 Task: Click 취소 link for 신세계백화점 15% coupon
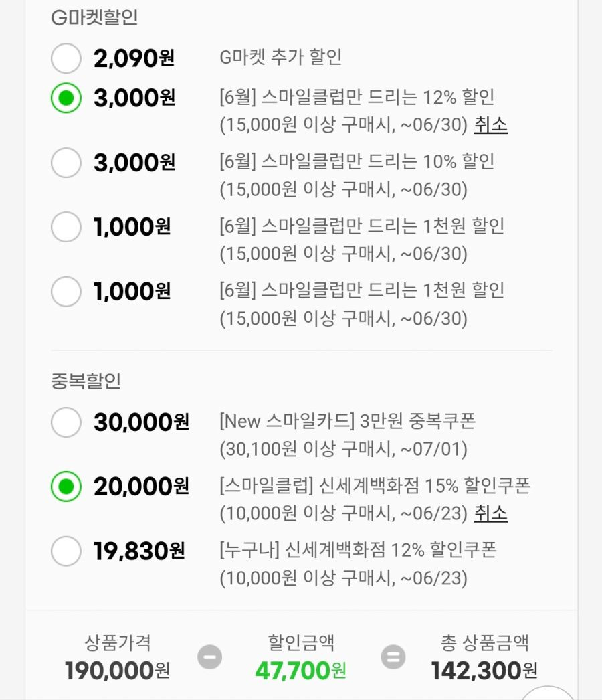491,513
